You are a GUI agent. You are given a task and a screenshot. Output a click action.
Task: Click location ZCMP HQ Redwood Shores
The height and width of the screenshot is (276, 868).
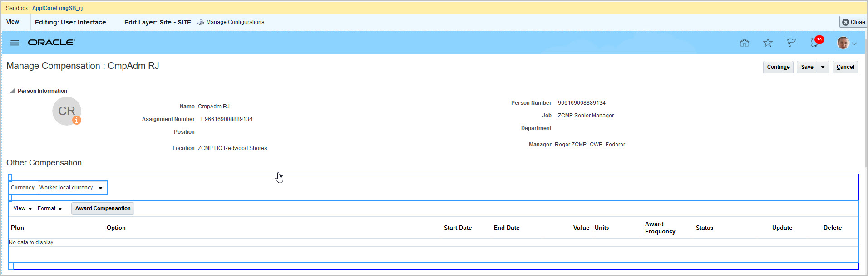[232, 148]
